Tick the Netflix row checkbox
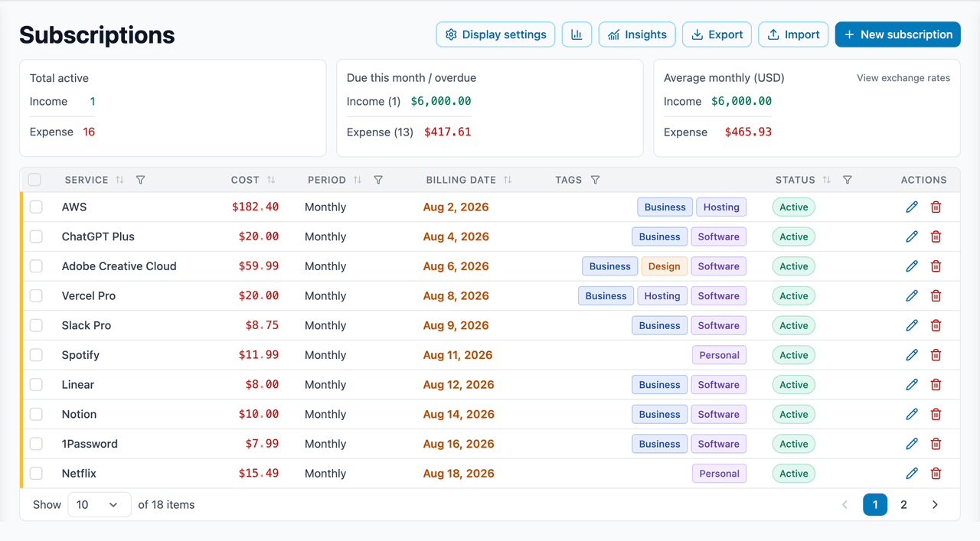Viewport: 980px width, 541px height. click(36, 473)
